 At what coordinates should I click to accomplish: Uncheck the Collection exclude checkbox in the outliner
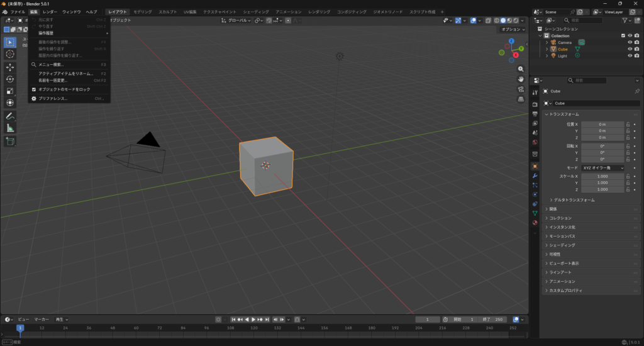pos(623,36)
